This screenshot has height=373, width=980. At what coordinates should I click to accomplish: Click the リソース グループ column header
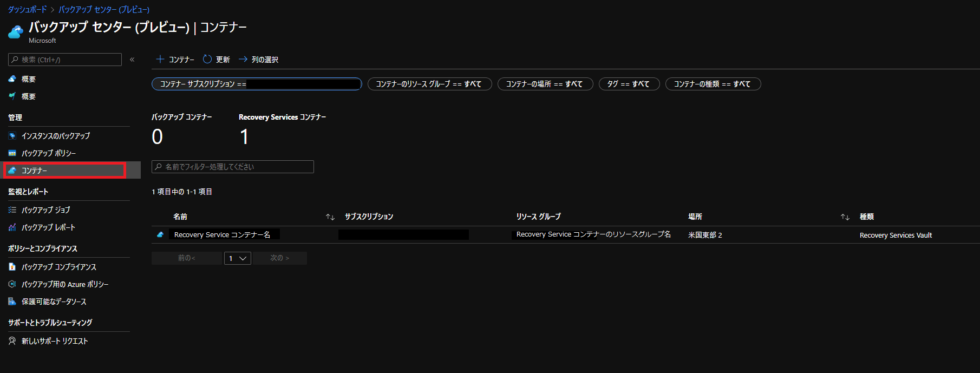point(539,217)
